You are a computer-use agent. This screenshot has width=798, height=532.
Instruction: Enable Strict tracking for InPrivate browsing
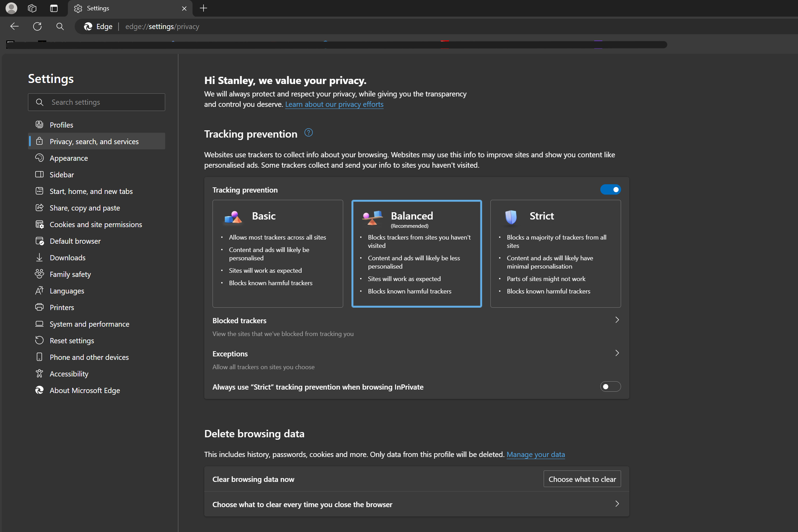(x=610, y=386)
